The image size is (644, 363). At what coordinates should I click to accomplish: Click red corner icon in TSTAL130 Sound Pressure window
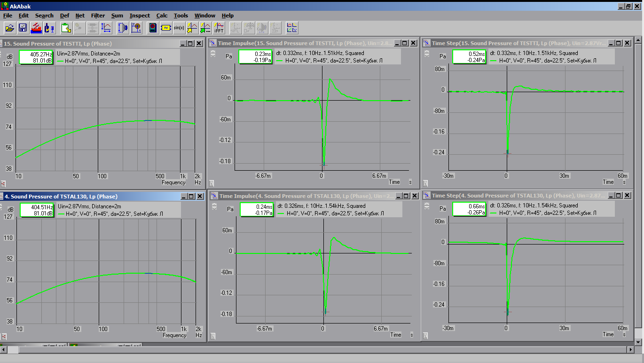pos(3,337)
